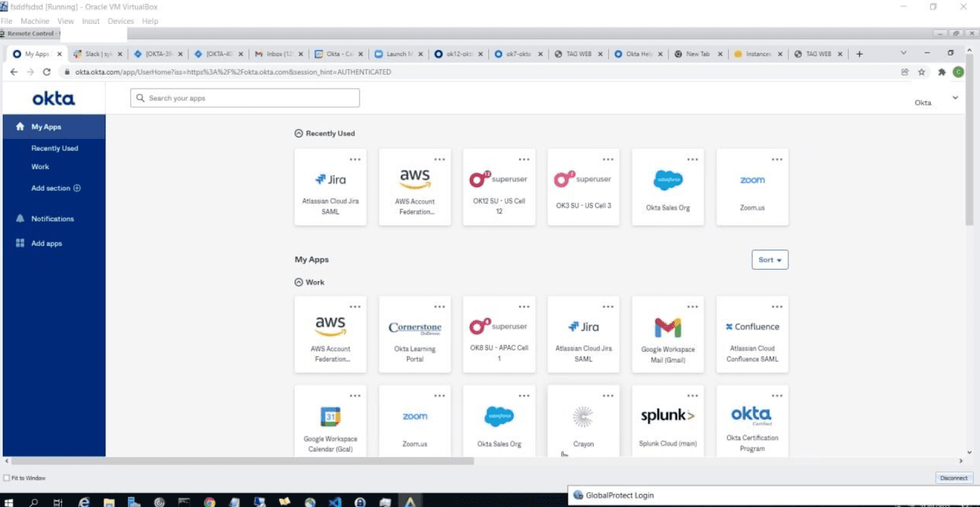Open Okta Sales Org in Work section
The height and width of the screenshot is (507, 980).
tap(499, 421)
